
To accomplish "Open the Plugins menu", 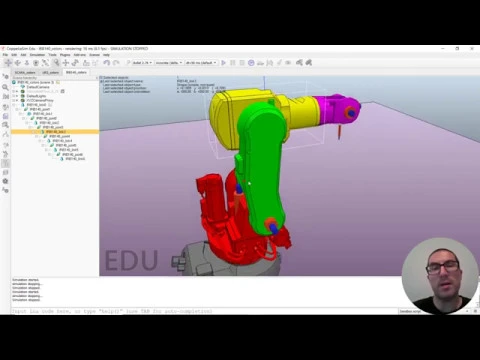I will click(x=65, y=55).
